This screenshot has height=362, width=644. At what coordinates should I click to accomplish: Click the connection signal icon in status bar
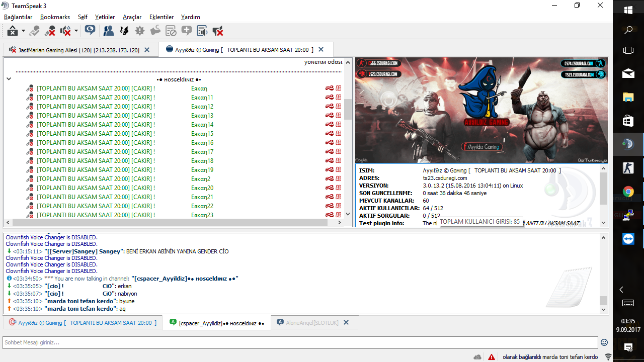(x=608, y=357)
